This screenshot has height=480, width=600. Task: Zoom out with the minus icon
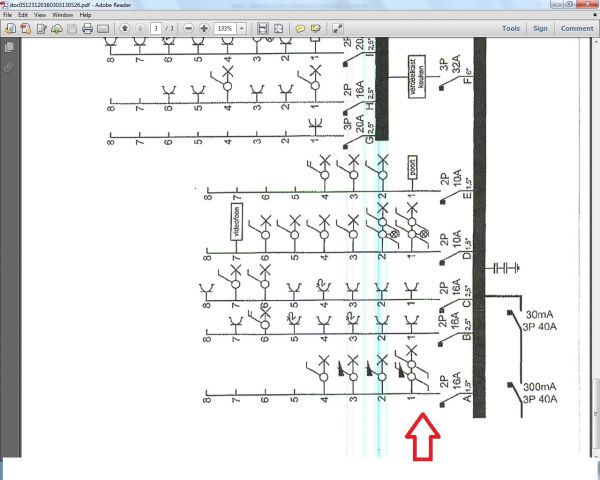point(188,28)
